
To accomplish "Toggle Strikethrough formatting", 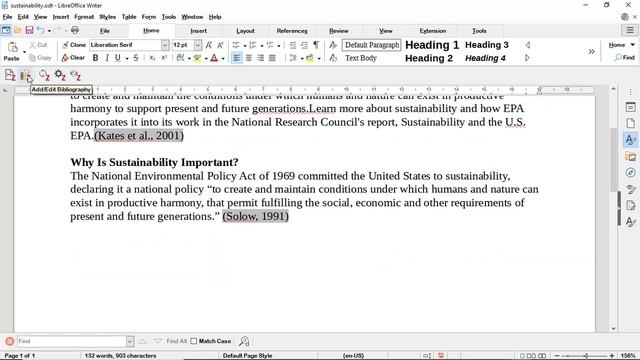I will [136, 58].
